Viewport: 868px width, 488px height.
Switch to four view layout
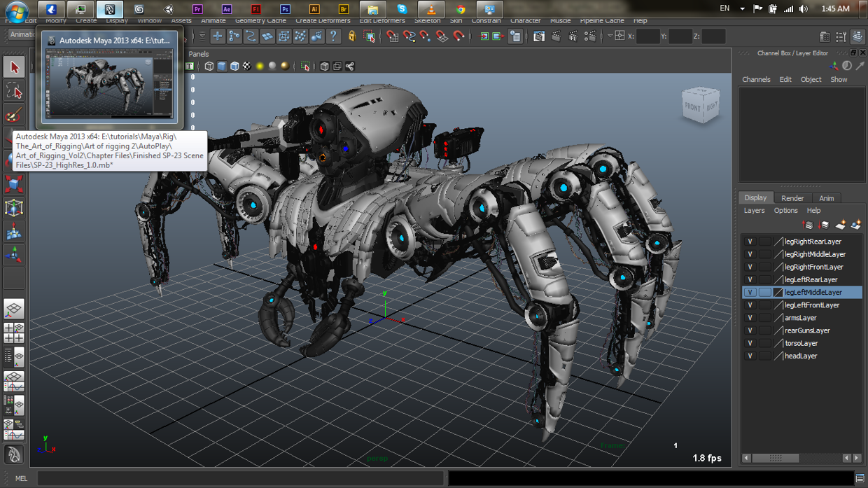point(14,333)
